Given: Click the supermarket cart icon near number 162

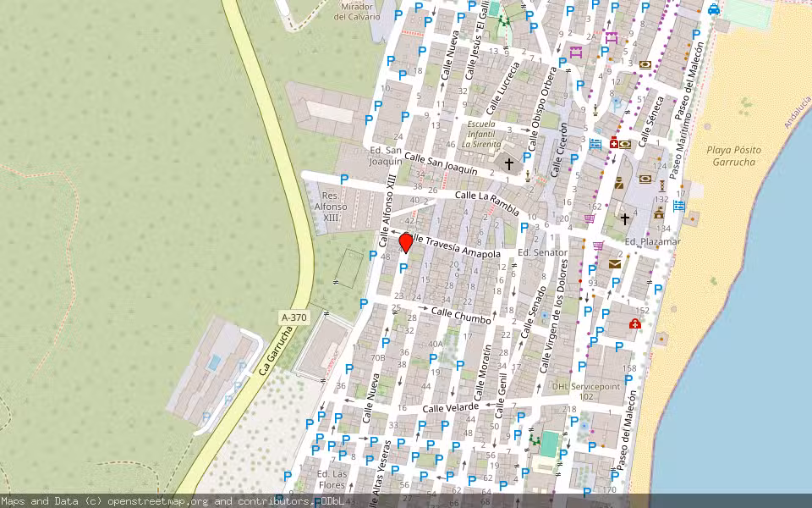Looking at the screenshot, I should tap(590, 218).
